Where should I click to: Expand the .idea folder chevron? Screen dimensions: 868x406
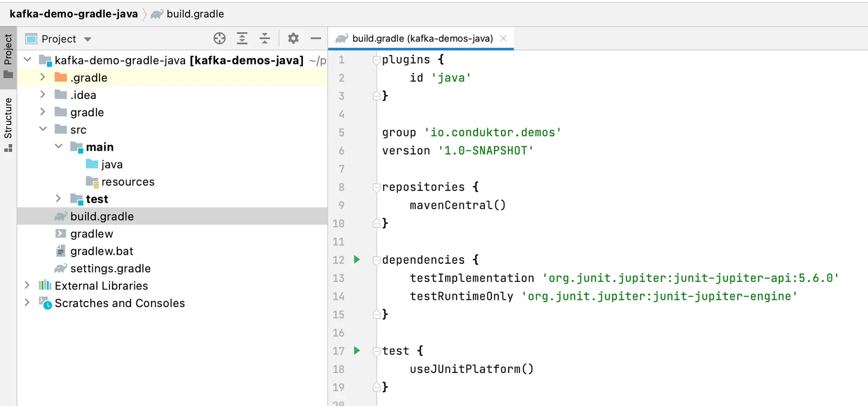coord(42,94)
